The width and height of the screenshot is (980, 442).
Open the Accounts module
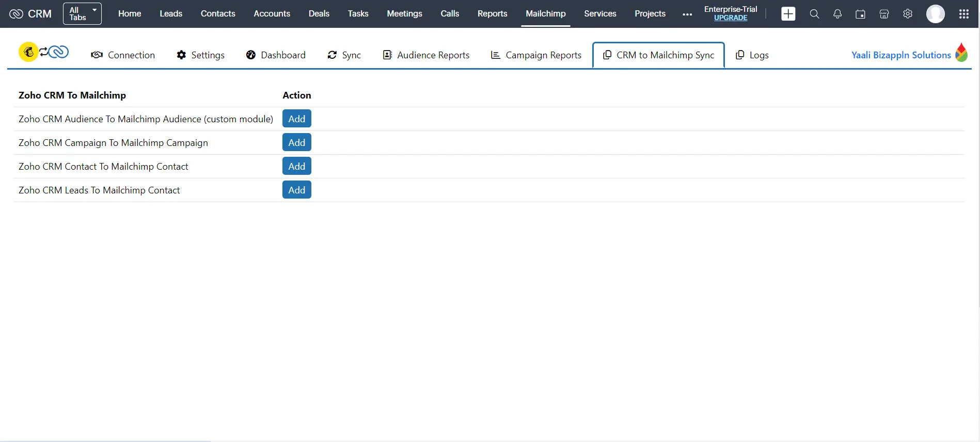click(x=272, y=14)
